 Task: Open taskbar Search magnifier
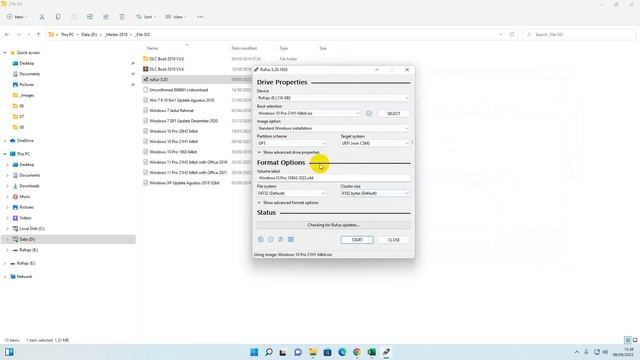click(x=269, y=352)
